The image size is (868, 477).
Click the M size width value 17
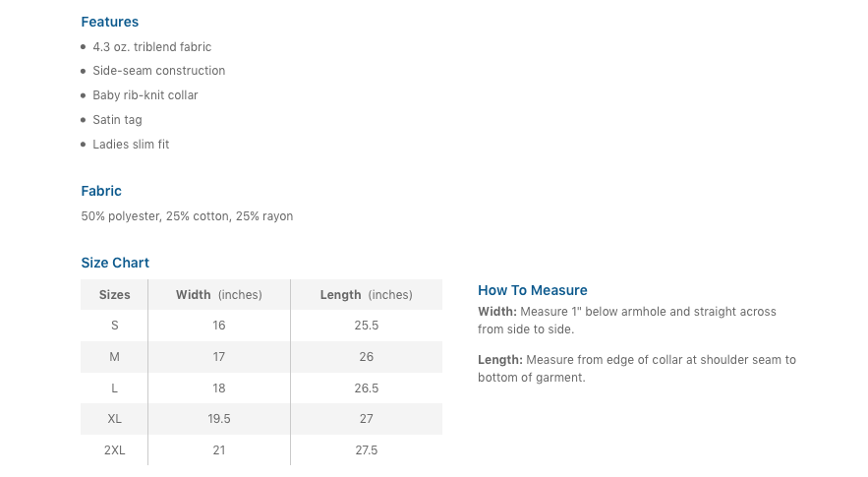point(218,357)
